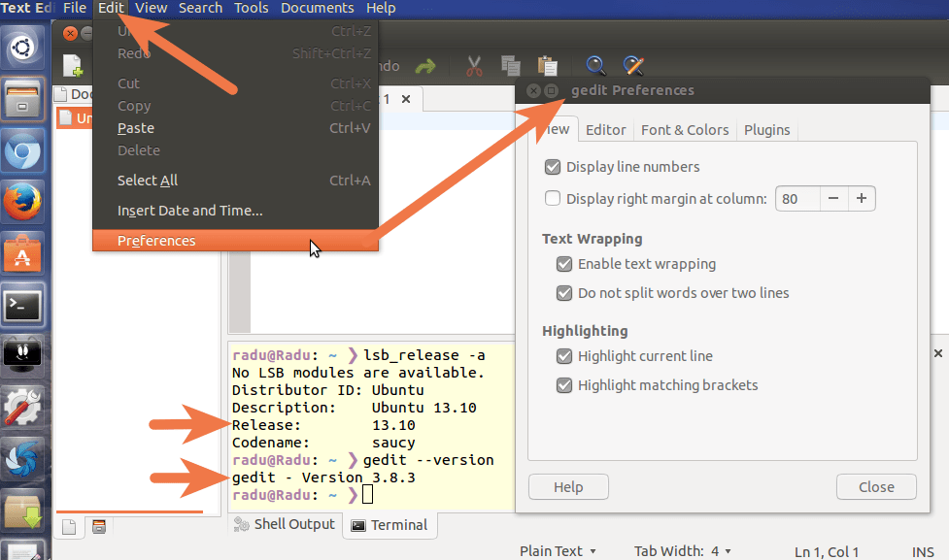This screenshot has height=560, width=949.
Task: Open System Settings gear-and-wrench launcher icon
Action: [23, 409]
